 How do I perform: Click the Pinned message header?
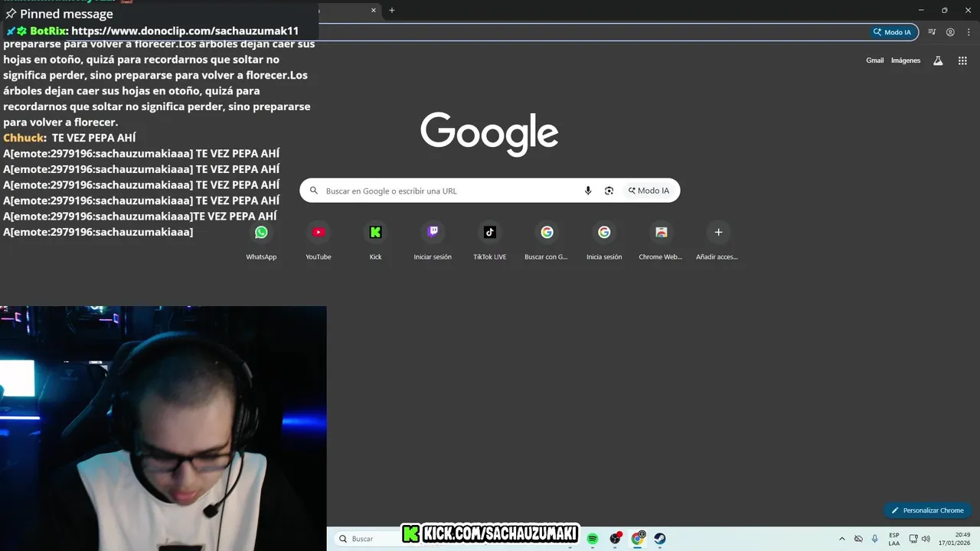59,14
